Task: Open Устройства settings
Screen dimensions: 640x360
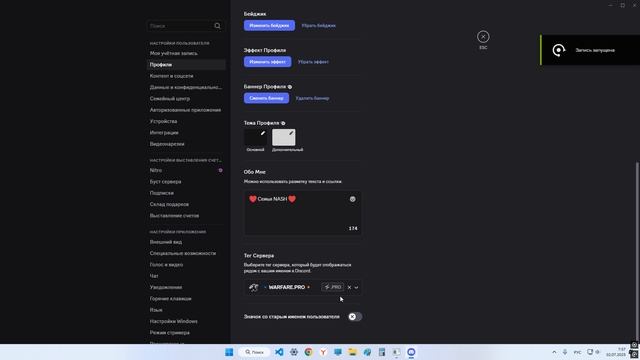Action: 186,121
